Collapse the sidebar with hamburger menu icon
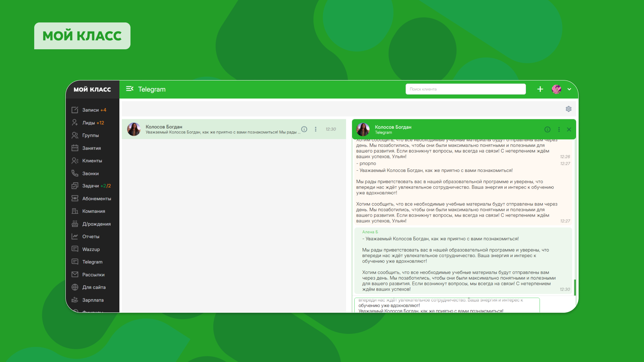Viewport: 644px width, 362px height. point(129,89)
